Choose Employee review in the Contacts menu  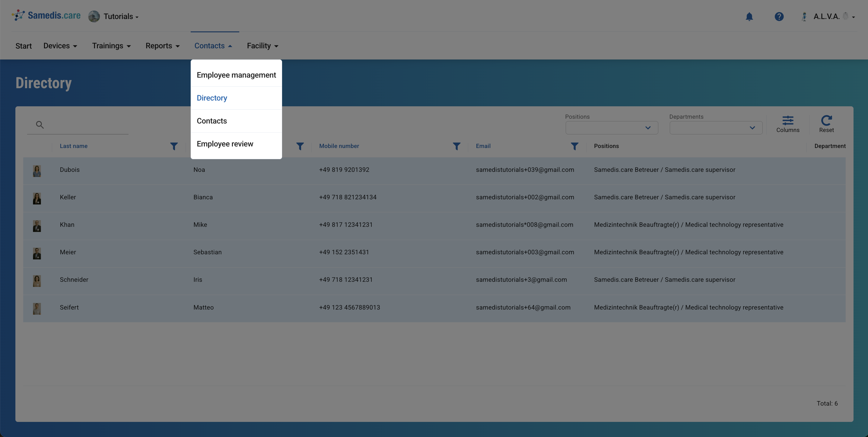point(225,144)
